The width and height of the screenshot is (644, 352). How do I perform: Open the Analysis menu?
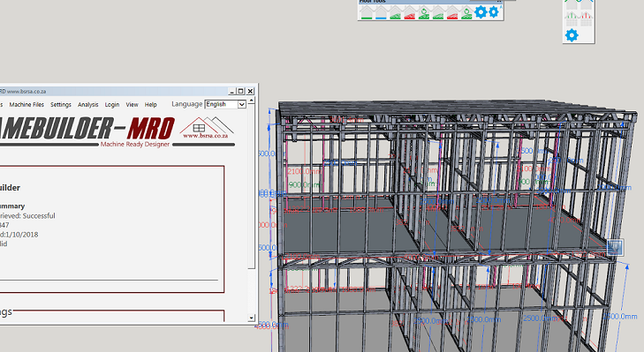point(87,105)
